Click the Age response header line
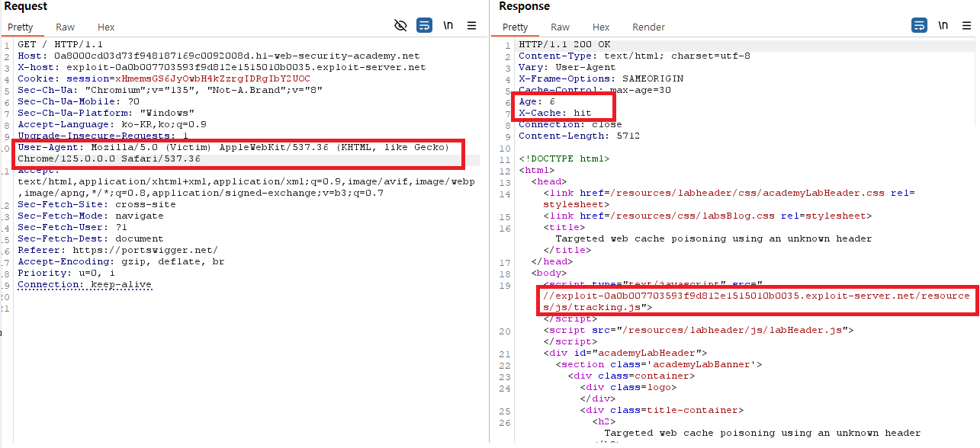980x448 pixels. 537,101
